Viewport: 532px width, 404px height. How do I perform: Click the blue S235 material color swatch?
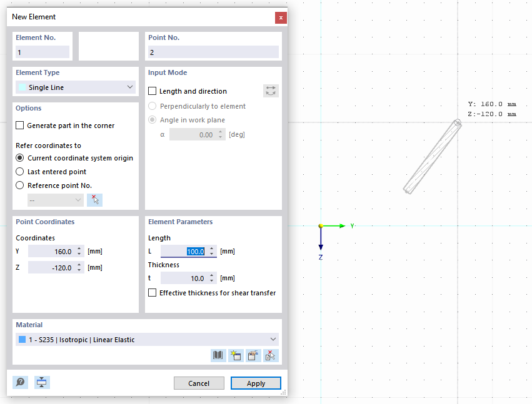coord(22,339)
